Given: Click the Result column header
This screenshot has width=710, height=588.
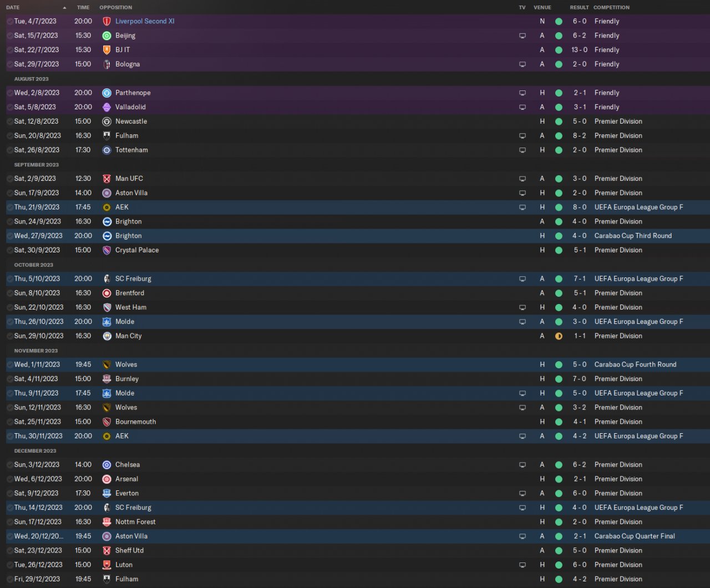Looking at the screenshot, I should click(579, 8).
